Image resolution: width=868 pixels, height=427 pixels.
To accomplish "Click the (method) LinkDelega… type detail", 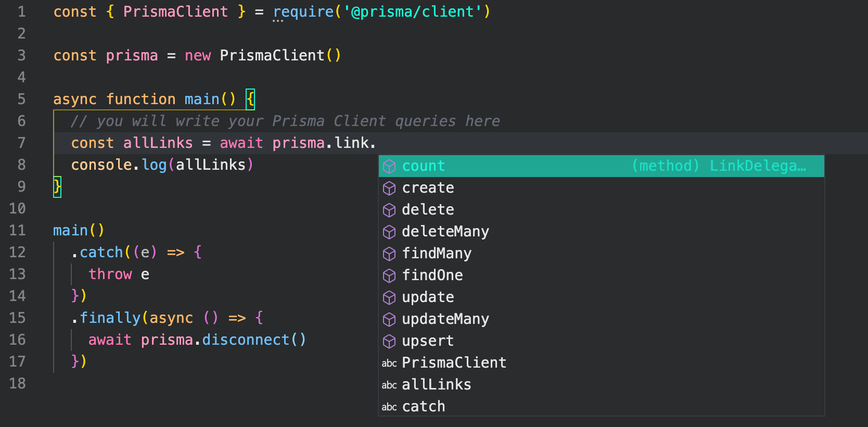I will tap(719, 166).
